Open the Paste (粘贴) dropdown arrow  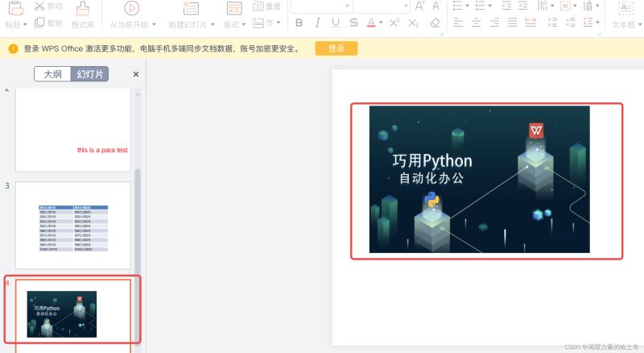click(x=26, y=25)
